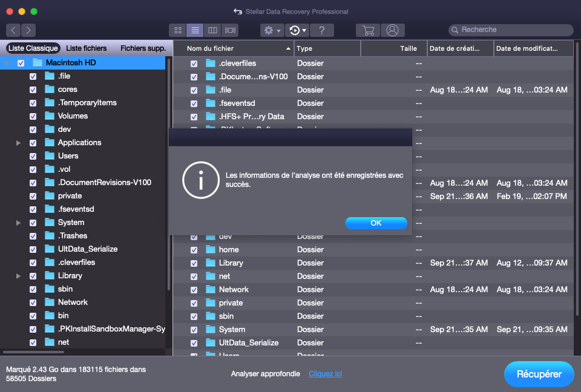Uncheck the cores checkbox in tree

[x=33, y=90]
